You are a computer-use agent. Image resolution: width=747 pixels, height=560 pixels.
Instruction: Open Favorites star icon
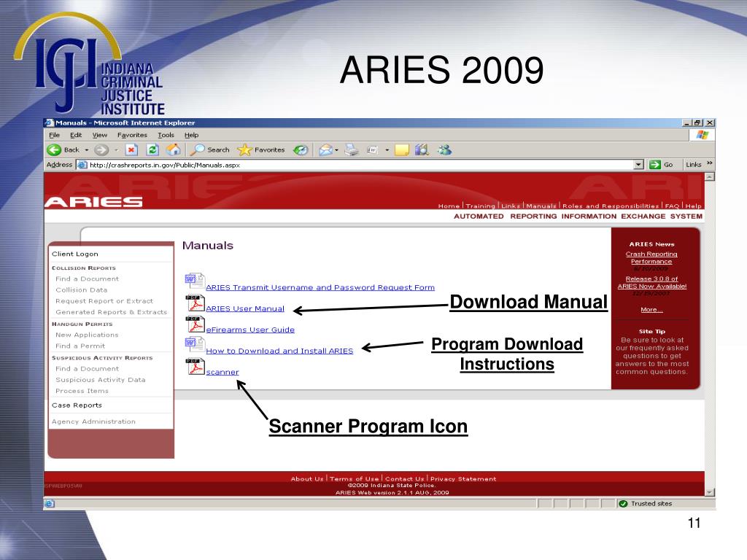(244, 150)
